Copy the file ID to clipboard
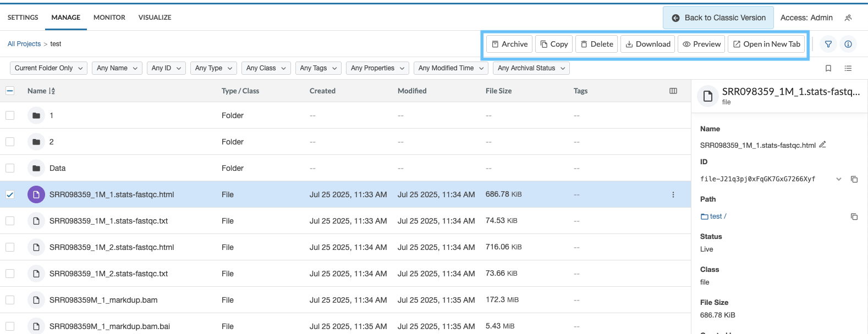 coord(854,179)
